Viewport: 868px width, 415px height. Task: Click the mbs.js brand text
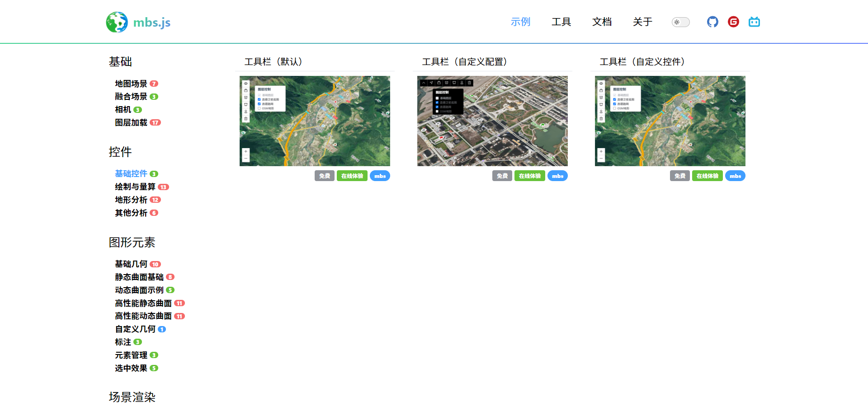tap(152, 22)
